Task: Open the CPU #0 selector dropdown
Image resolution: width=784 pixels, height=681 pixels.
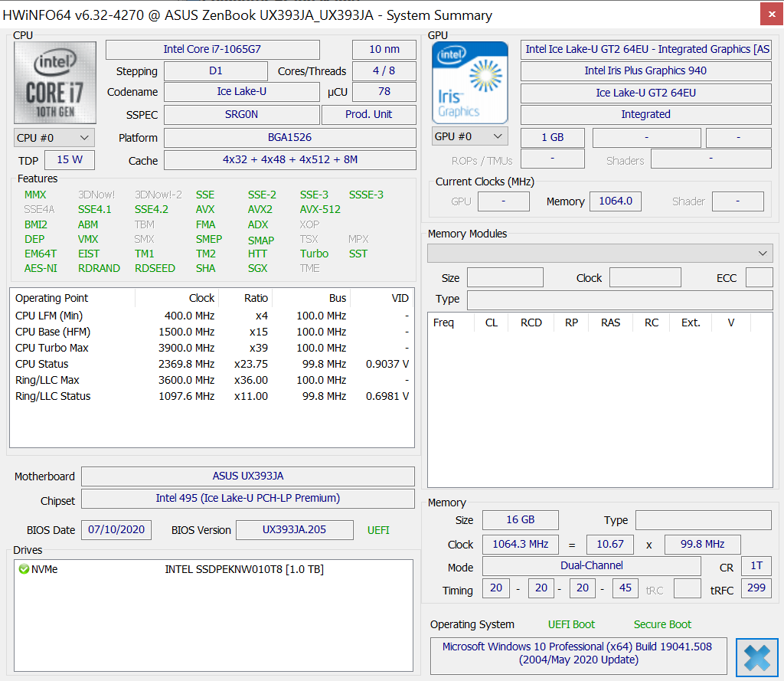Action: point(54,138)
